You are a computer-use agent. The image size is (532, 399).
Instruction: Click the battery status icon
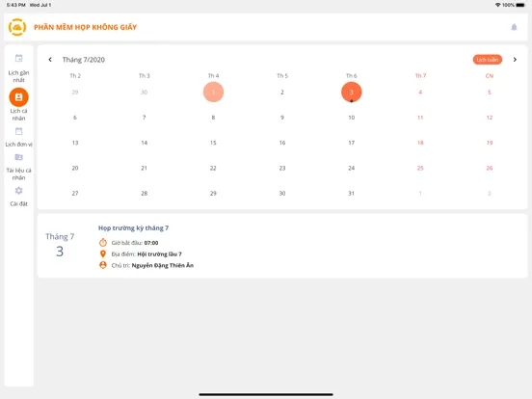tap(520, 5)
